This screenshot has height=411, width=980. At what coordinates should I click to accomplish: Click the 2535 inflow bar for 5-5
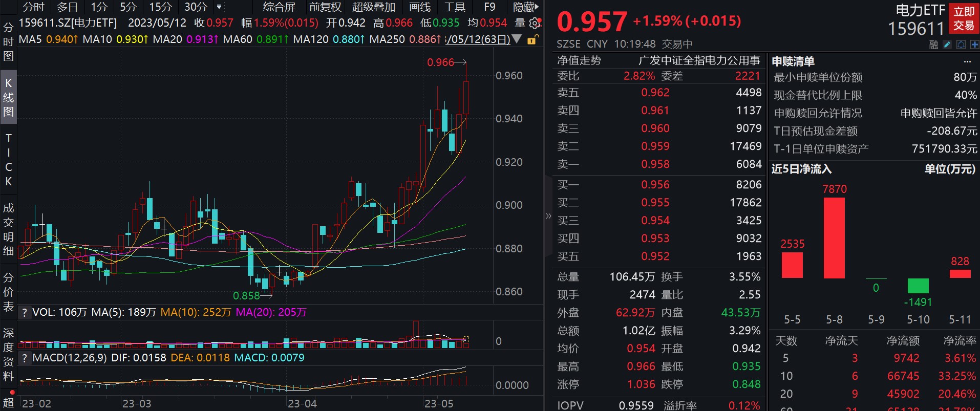pos(792,265)
